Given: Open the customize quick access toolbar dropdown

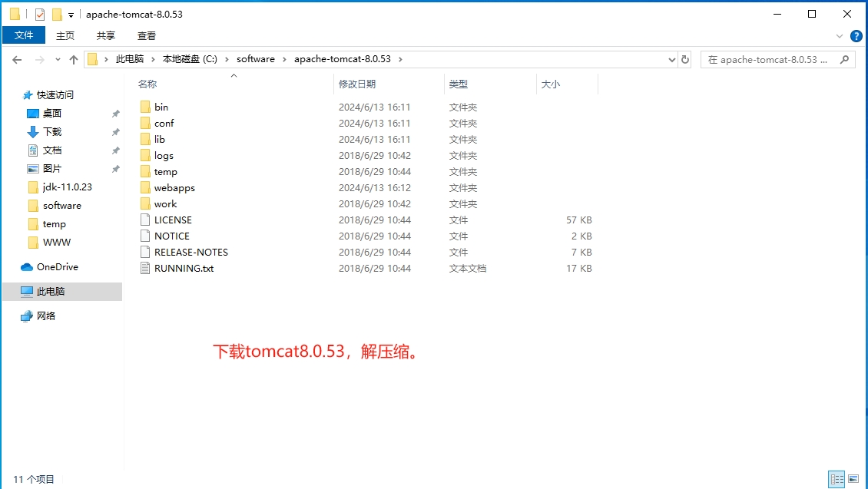Looking at the screenshot, I should point(71,15).
